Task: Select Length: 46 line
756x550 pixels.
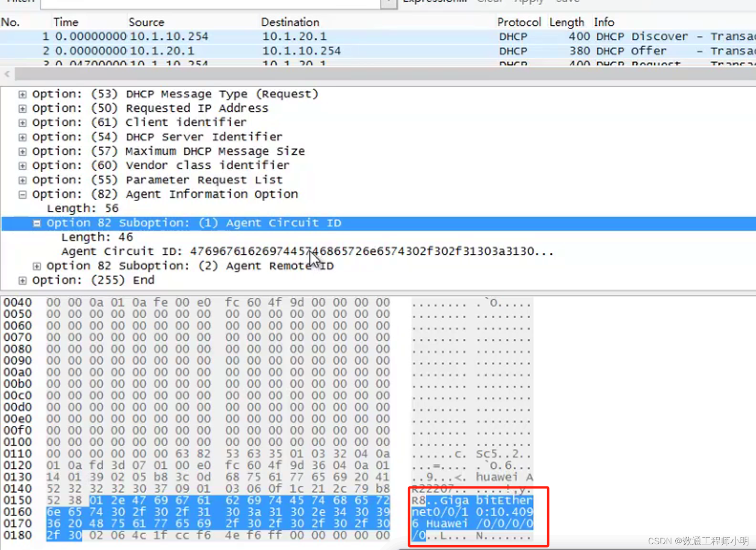Action: point(97,237)
